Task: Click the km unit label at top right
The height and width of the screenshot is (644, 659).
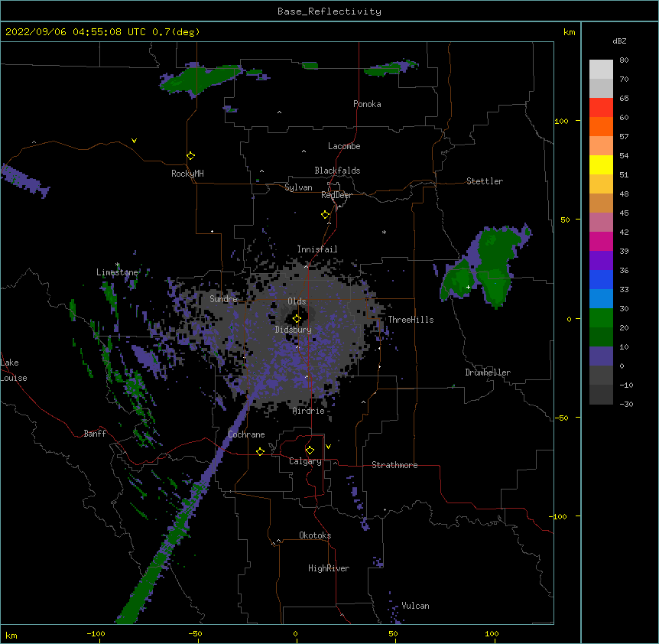Action: click(x=569, y=32)
